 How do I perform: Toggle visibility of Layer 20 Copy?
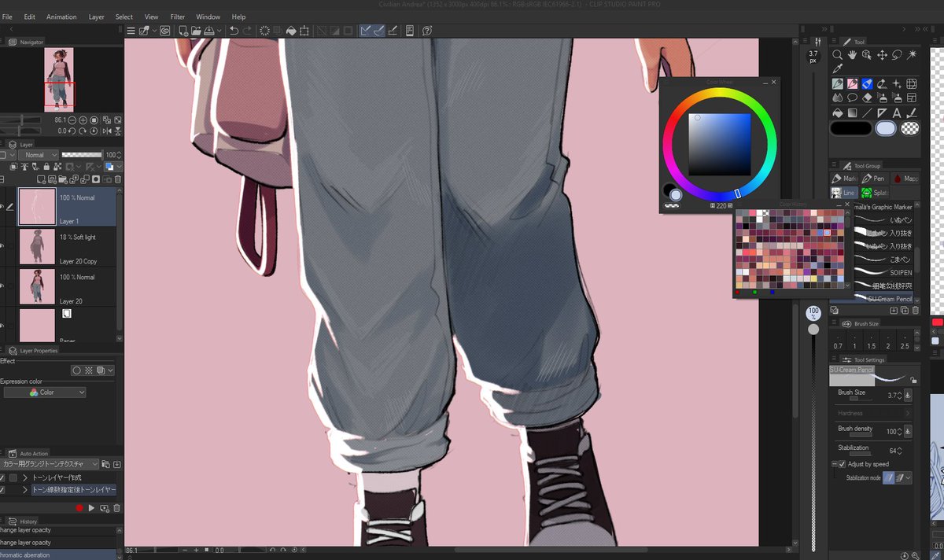point(2,246)
